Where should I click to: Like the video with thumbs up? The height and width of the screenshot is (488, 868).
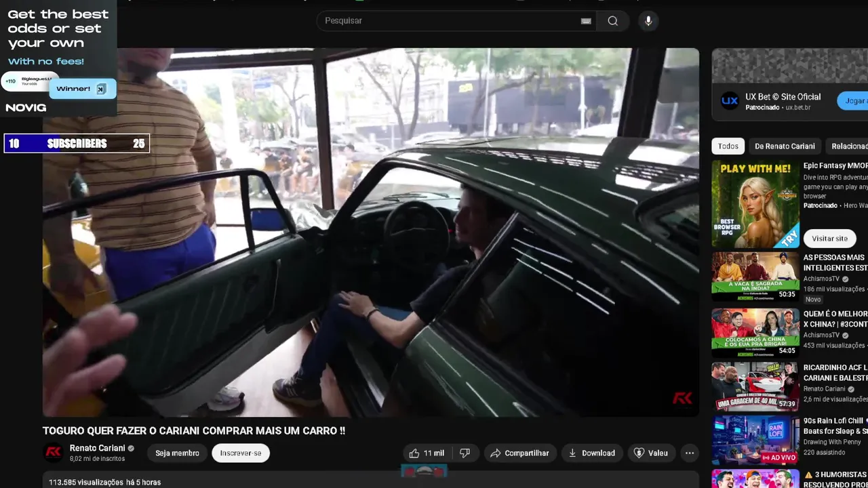click(426, 453)
